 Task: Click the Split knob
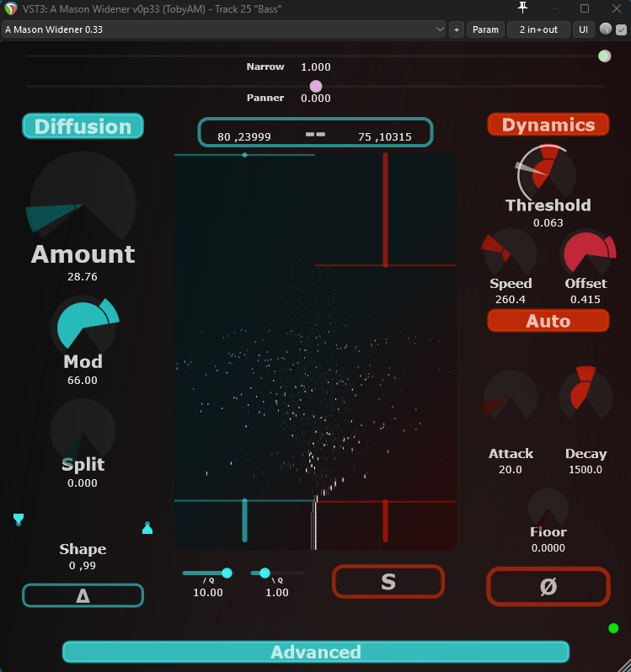pyautogui.click(x=83, y=429)
